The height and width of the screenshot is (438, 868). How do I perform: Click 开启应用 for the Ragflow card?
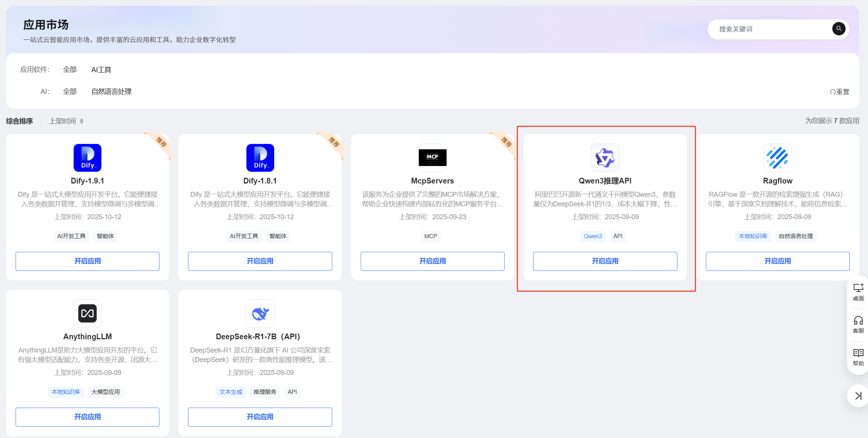coord(777,261)
